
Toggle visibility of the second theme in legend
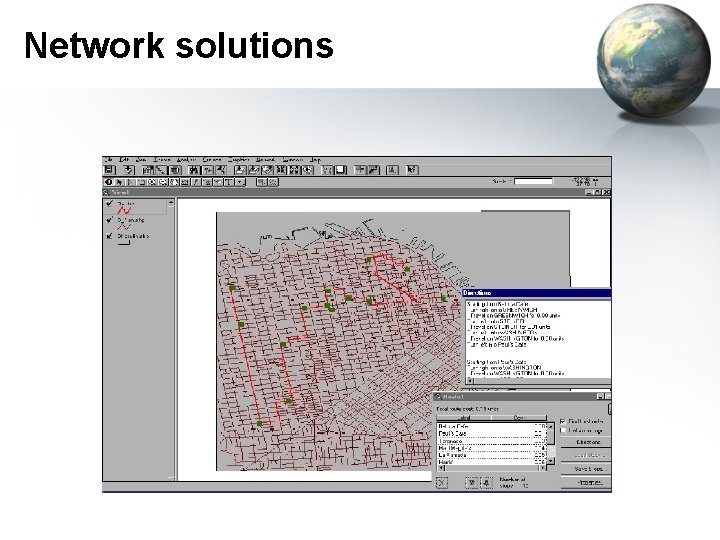(109, 220)
